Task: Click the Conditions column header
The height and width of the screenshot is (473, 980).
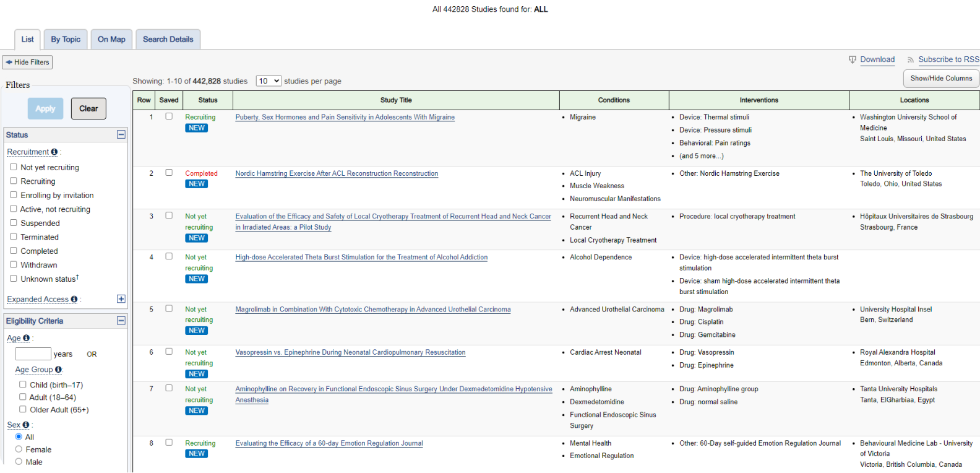Action: coord(614,100)
